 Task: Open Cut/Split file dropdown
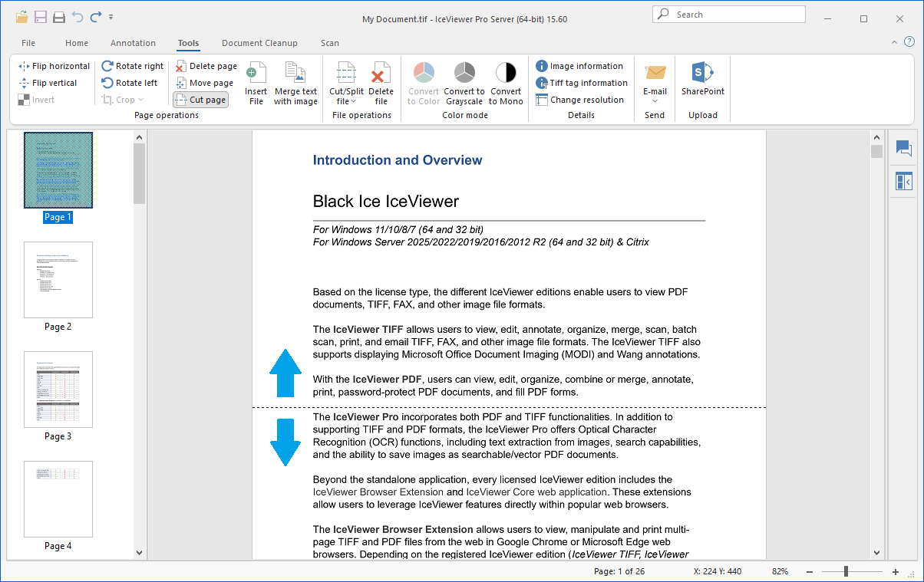pyautogui.click(x=346, y=84)
